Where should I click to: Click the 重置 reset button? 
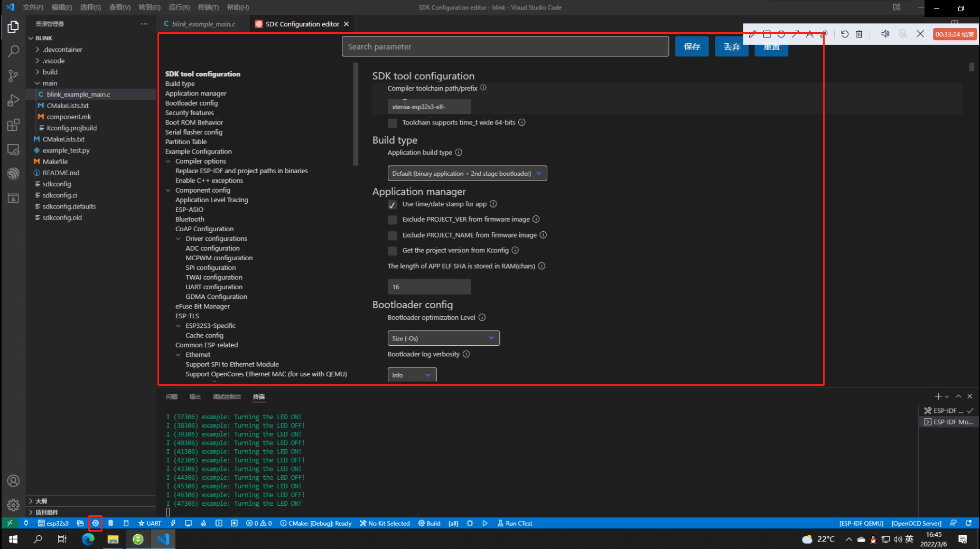coord(771,47)
